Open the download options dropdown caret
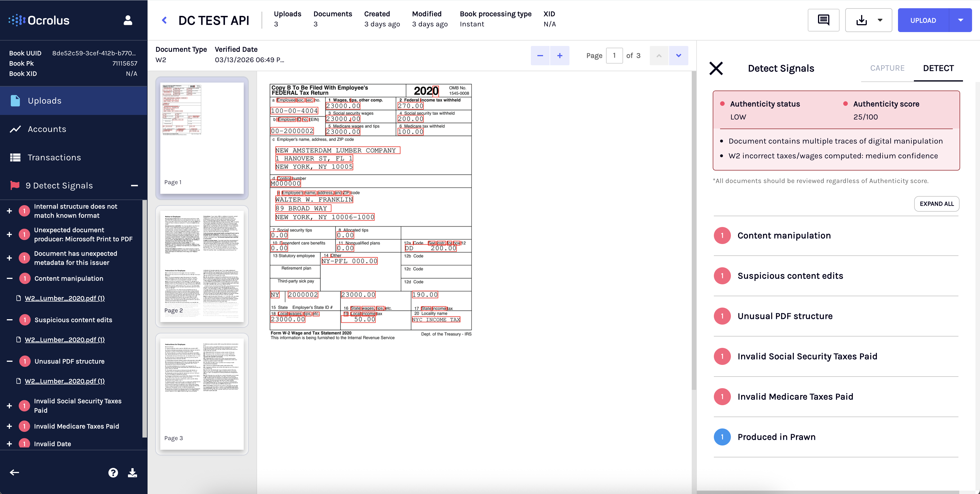 coord(880,20)
